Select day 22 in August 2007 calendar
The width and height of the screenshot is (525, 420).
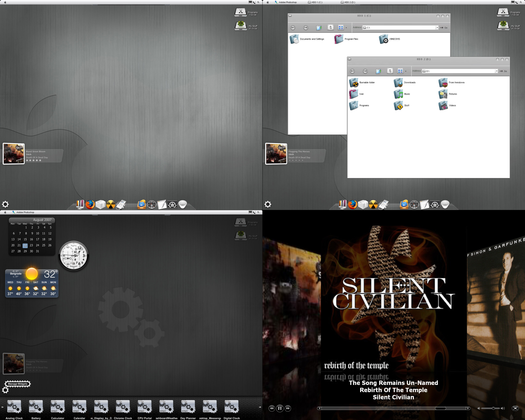click(x=25, y=245)
